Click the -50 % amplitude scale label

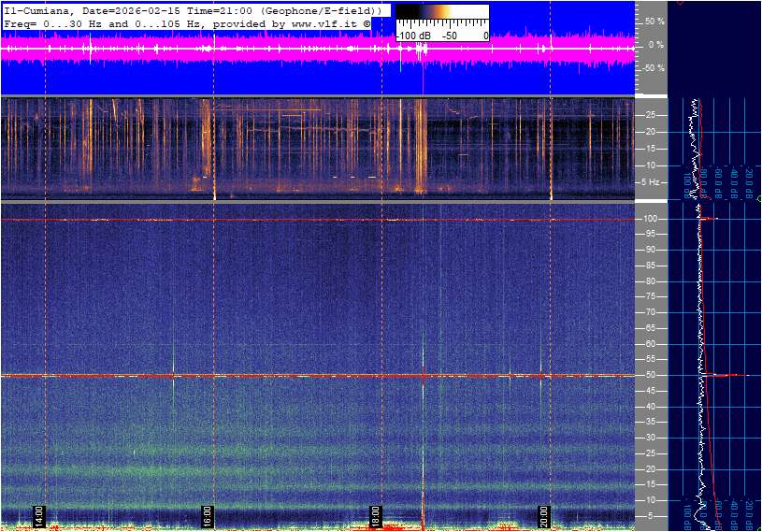point(654,68)
